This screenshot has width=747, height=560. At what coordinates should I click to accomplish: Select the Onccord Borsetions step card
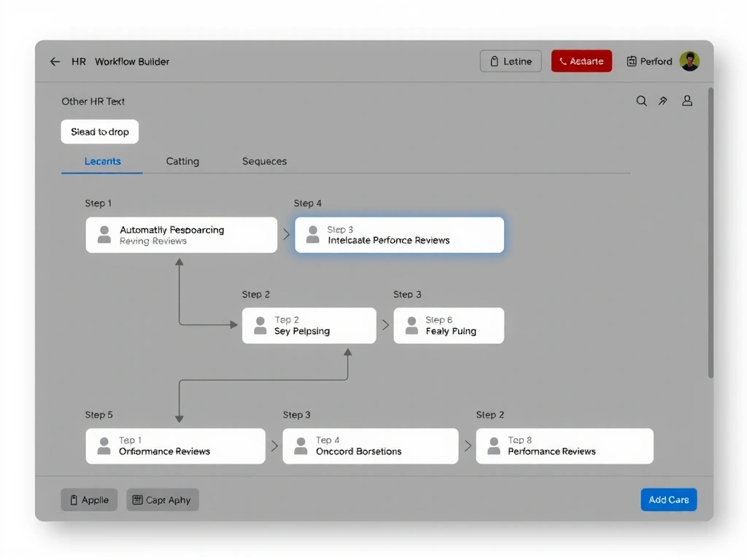coord(370,446)
